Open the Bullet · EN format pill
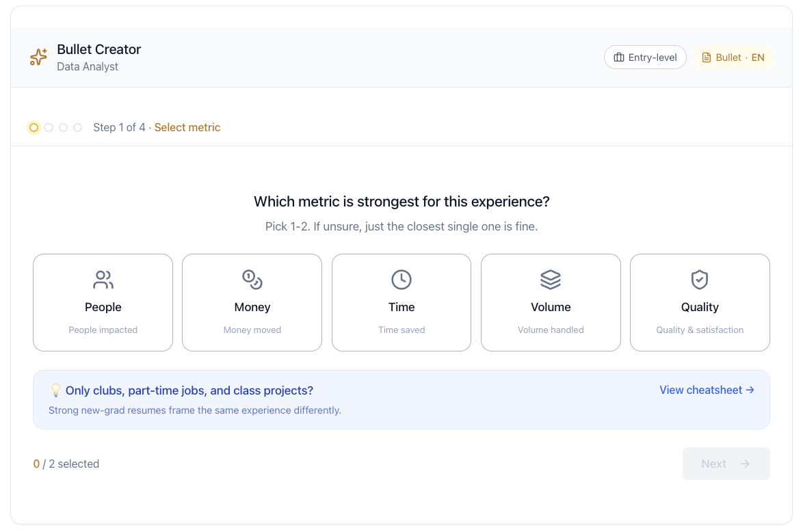The image size is (803, 532). pyautogui.click(x=733, y=57)
